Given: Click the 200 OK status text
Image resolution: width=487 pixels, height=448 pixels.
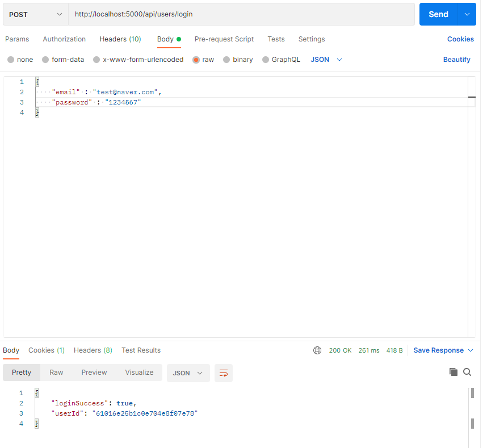Looking at the screenshot, I should [340, 350].
